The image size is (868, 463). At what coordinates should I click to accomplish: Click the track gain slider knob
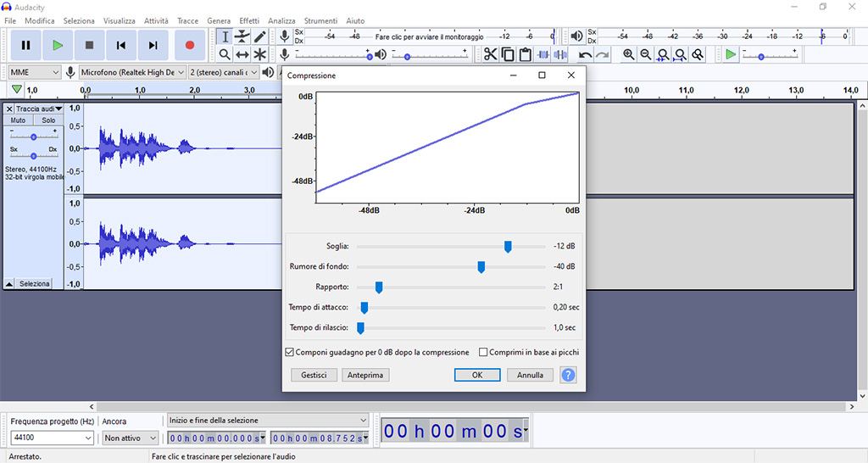click(x=33, y=137)
